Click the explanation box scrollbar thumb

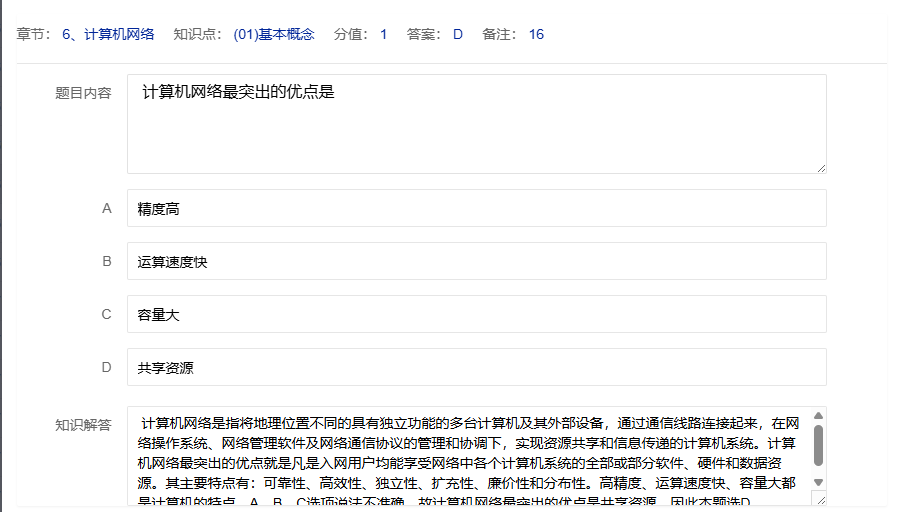[x=818, y=446]
